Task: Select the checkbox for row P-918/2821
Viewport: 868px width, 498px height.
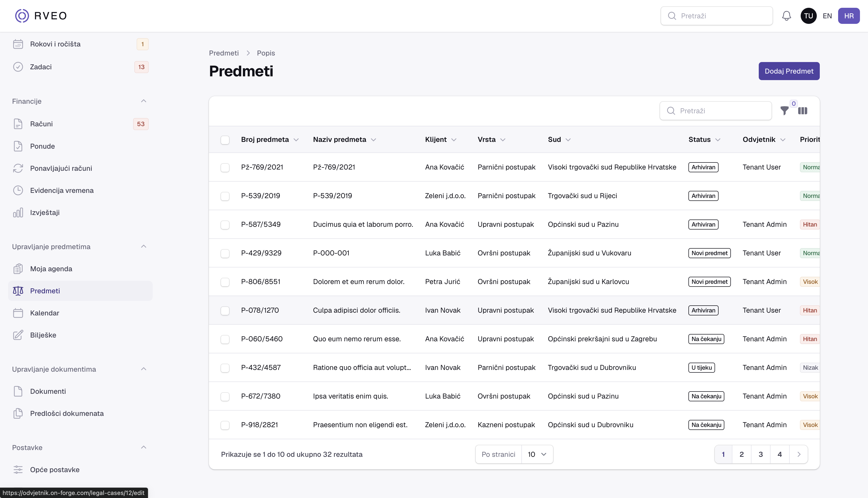Action: pyautogui.click(x=225, y=425)
